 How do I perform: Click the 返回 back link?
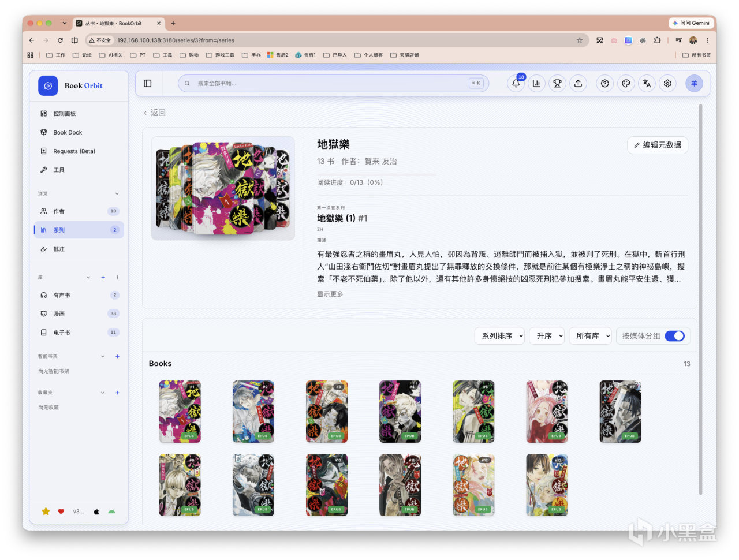point(154,113)
